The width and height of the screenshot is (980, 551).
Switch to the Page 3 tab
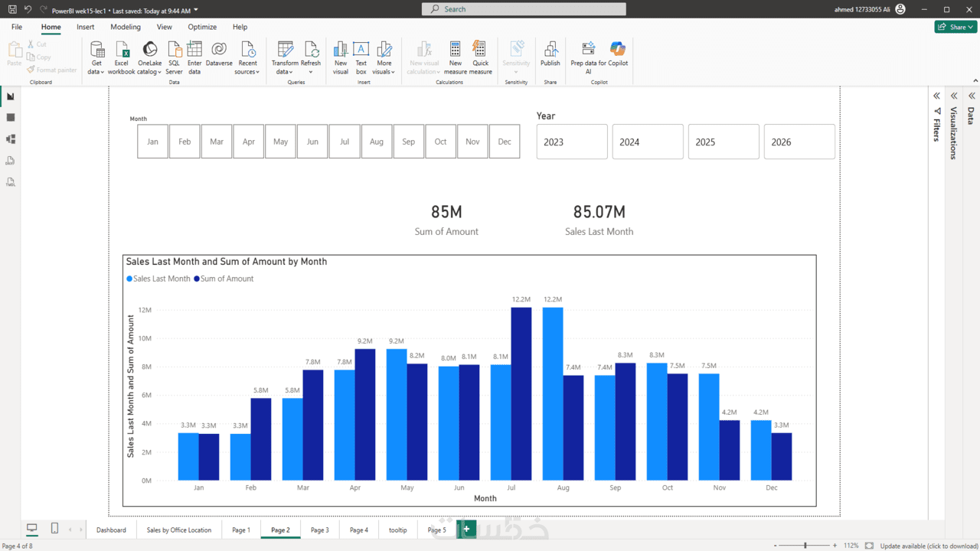[x=319, y=530]
